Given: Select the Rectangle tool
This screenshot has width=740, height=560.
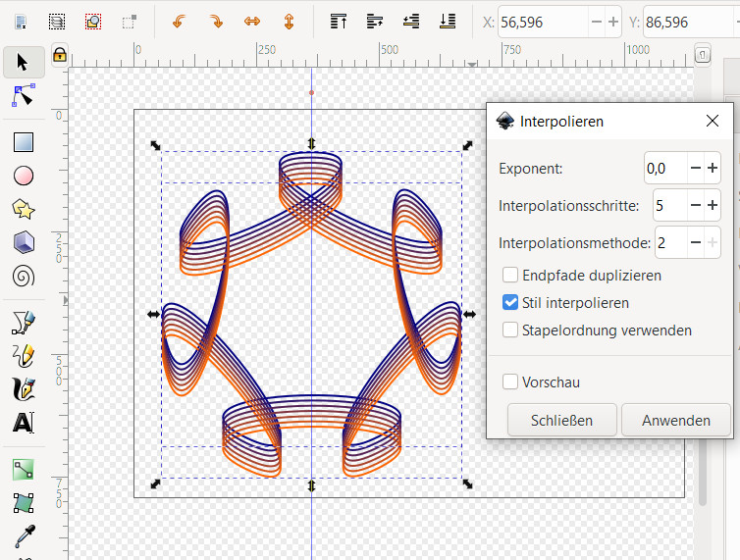Looking at the screenshot, I should (x=24, y=142).
